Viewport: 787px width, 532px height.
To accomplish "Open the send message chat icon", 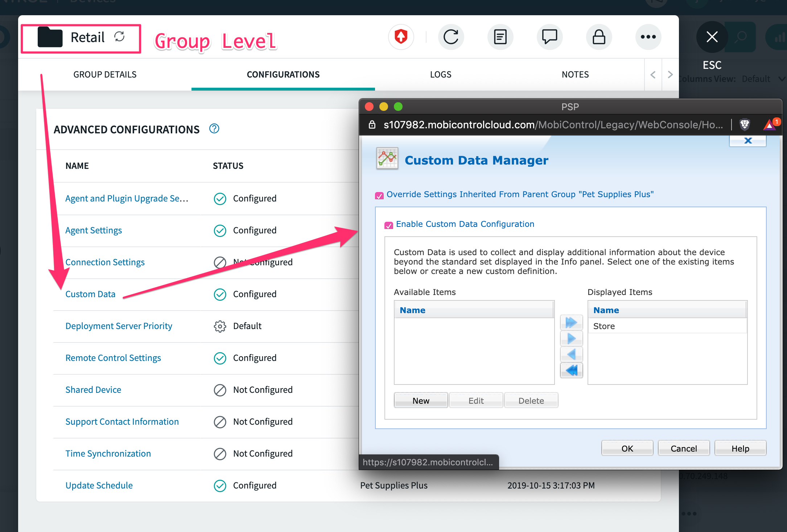I will click(549, 37).
